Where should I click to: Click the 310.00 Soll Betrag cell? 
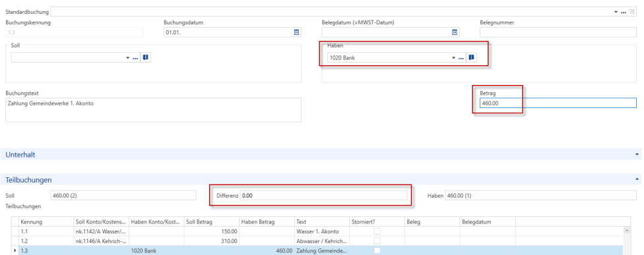click(x=212, y=241)
